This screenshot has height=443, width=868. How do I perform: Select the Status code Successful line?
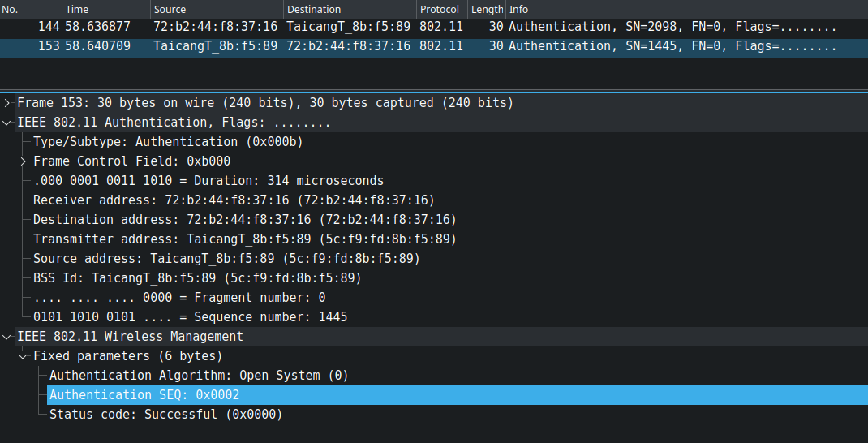pos(165,415)
